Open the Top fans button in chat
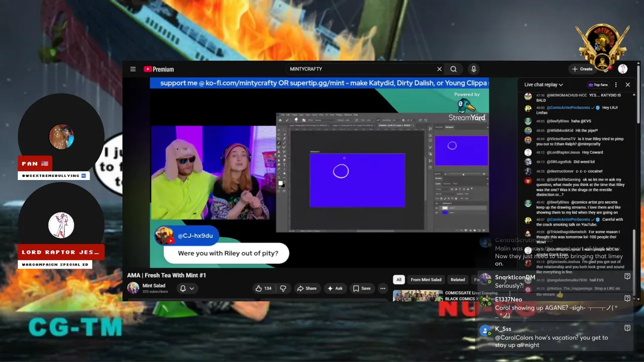 click(598, 85)
